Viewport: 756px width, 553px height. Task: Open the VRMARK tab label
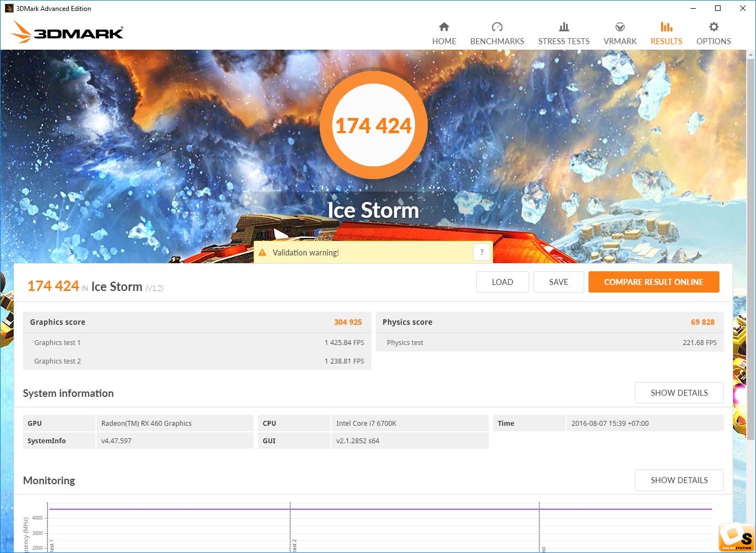(620, 41)
